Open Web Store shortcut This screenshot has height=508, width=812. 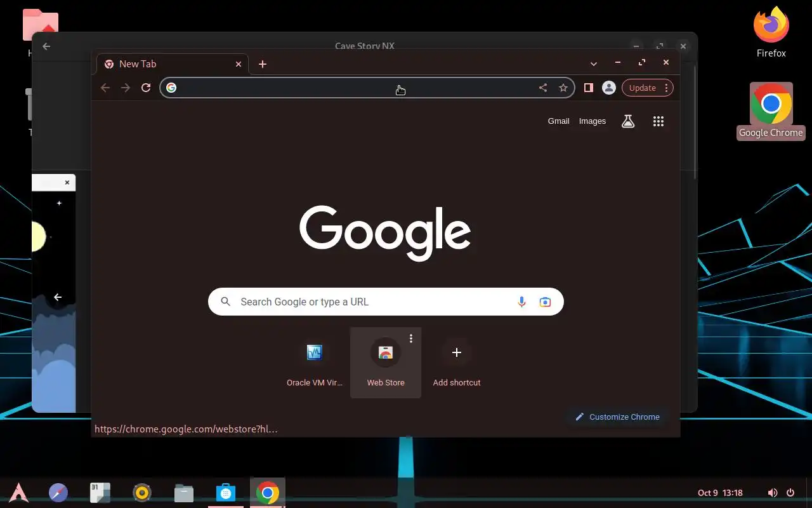point(386,363)
